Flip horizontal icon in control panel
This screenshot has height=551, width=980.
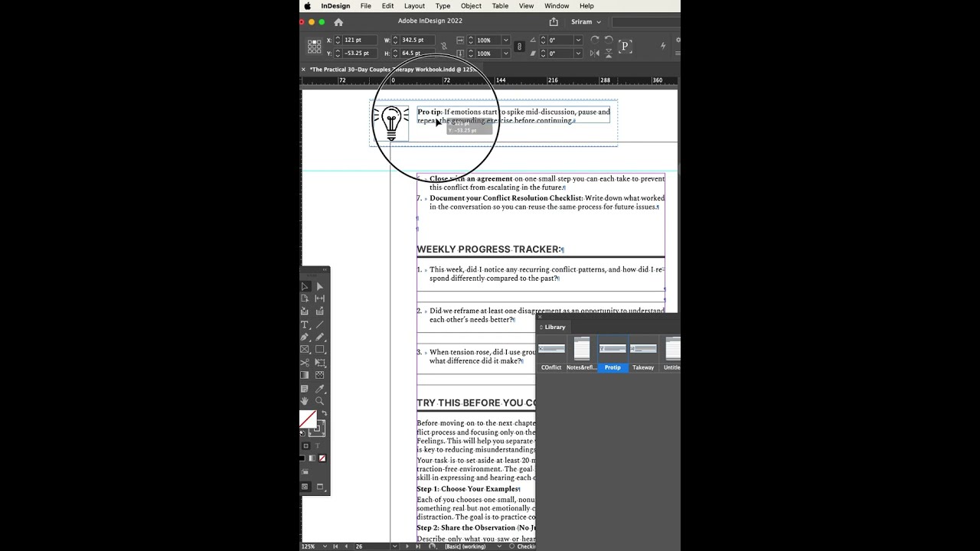pyautogui.click(x=595, y=54)
